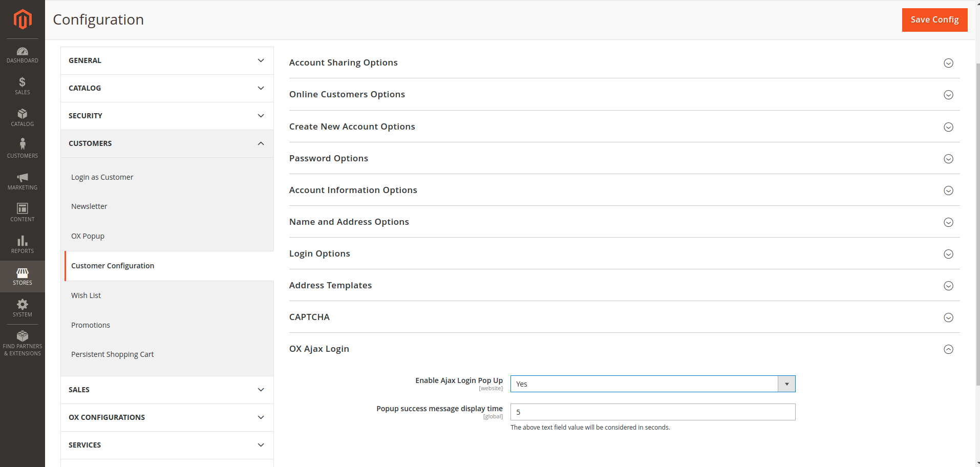Expand Address Templates via its circle arrow
980x467 pixels.
(x=948, y=286)
